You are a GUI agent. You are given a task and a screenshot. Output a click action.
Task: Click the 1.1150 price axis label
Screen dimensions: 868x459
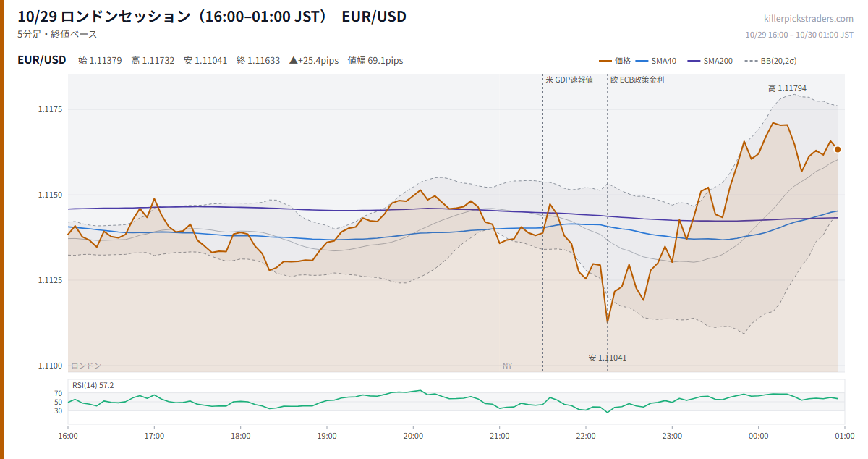point(51,195)
